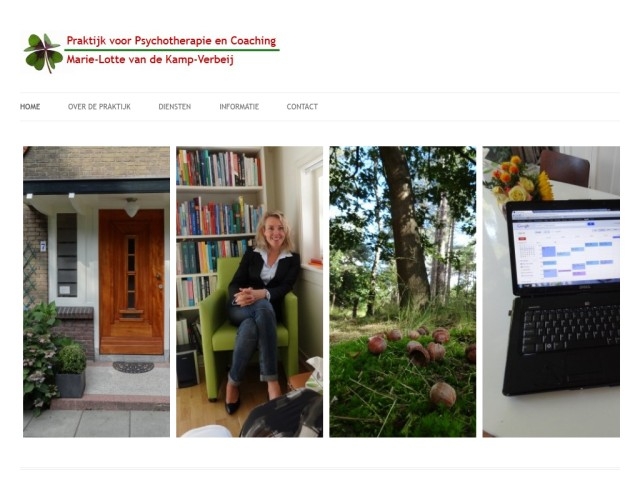640x480 pixels.
Task: Open the laptop calendar photo thumbnail
Action: point(551,292)
